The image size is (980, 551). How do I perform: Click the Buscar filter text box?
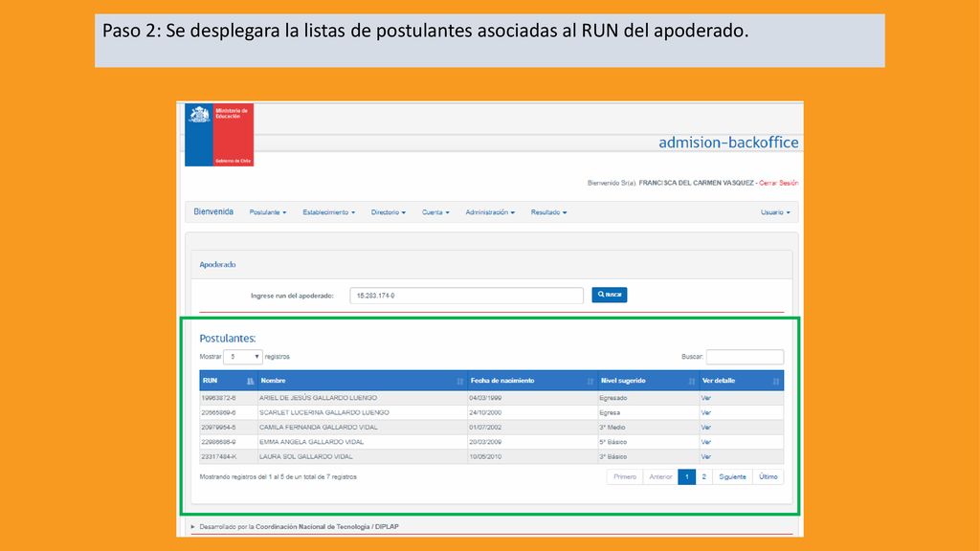(745, 357)
